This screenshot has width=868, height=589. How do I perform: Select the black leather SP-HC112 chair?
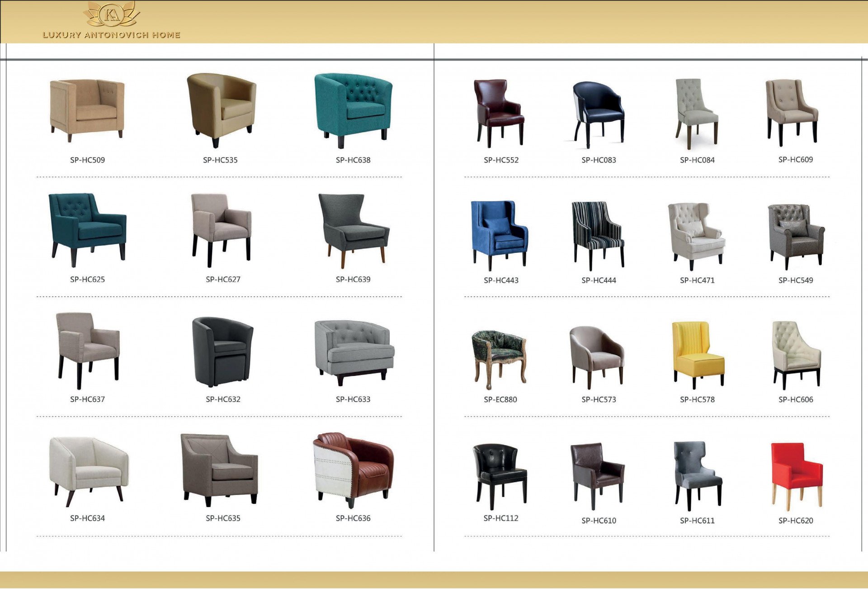(x=500, y=475)
